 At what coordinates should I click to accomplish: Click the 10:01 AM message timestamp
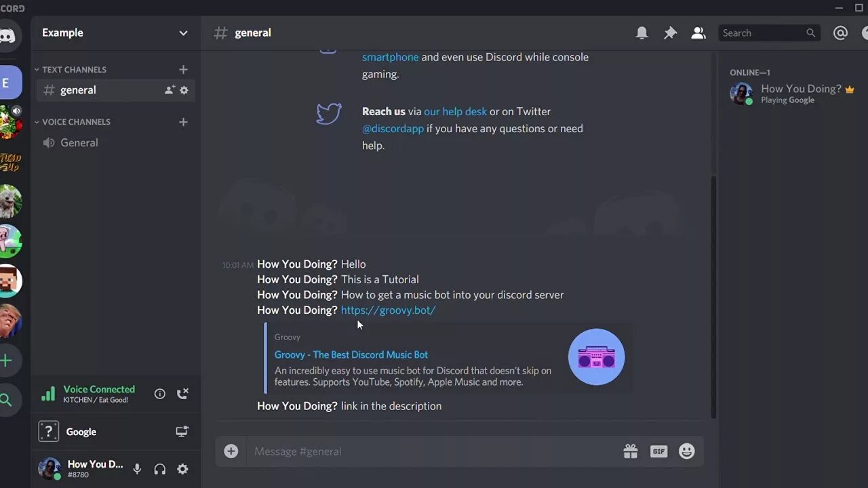tap(238, 265)
